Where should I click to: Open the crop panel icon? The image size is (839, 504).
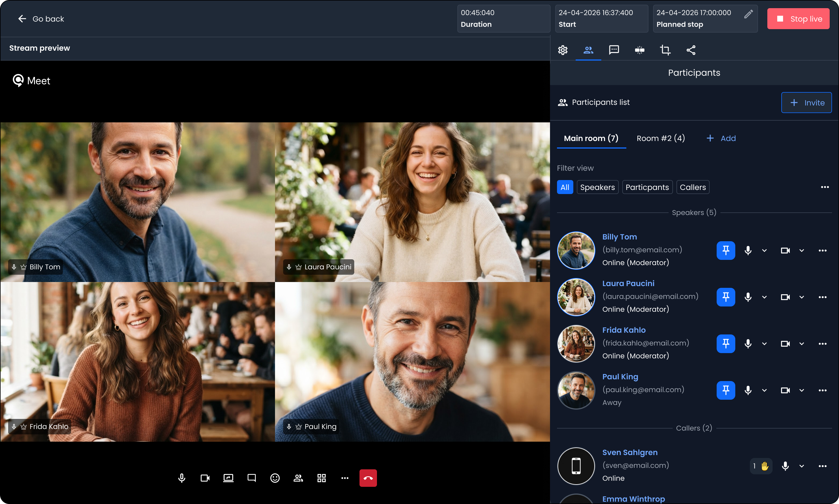(665, 50)
